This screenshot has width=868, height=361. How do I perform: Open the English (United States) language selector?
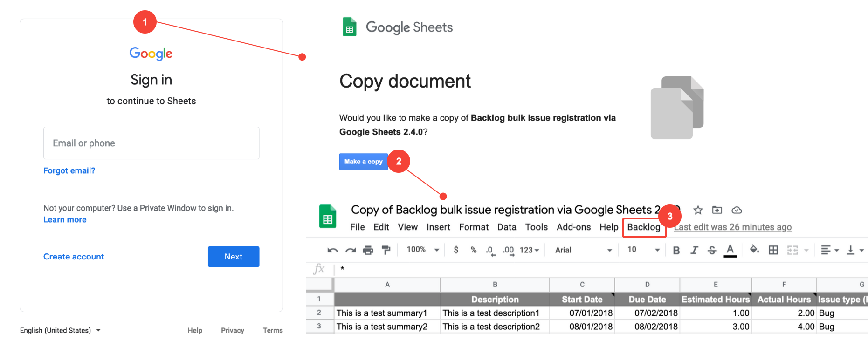(x=60, y=330)
